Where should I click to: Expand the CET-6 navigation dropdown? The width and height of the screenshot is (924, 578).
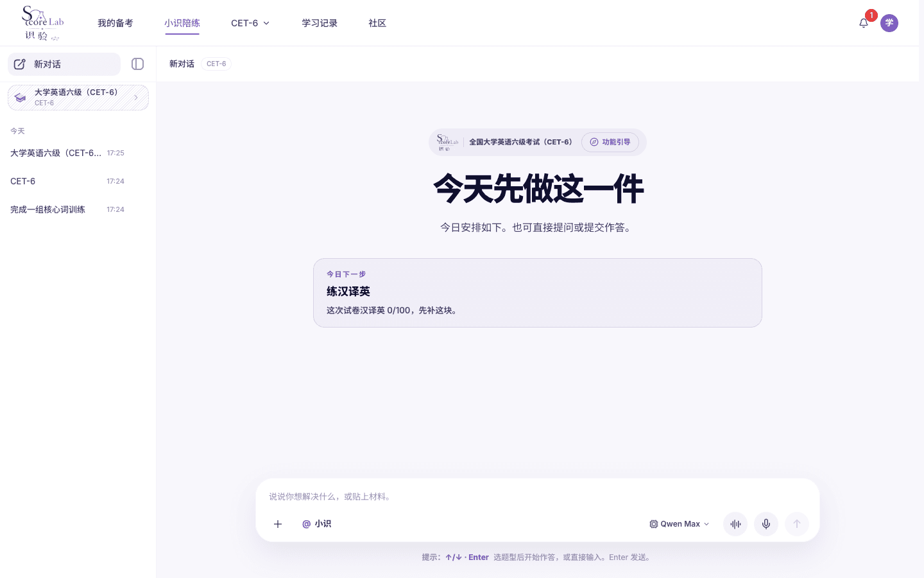click(250, 23)
